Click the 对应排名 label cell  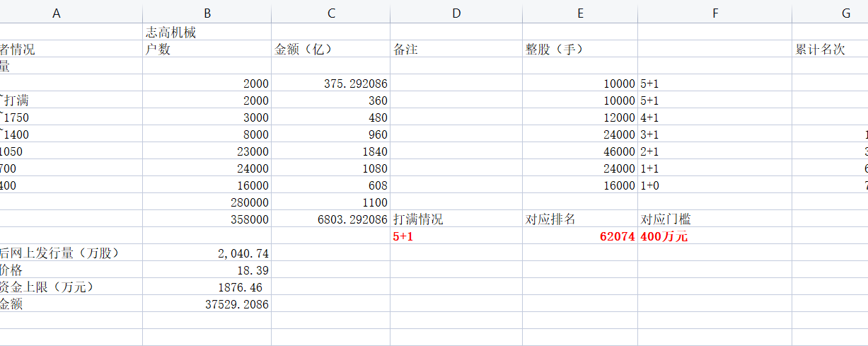[x=580, y=219]
